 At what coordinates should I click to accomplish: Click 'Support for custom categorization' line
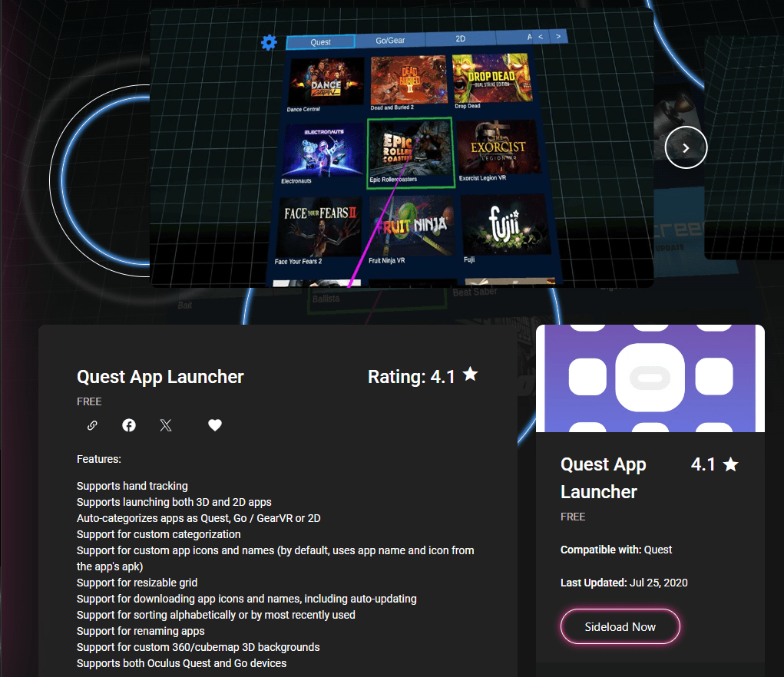pos(158,534)
